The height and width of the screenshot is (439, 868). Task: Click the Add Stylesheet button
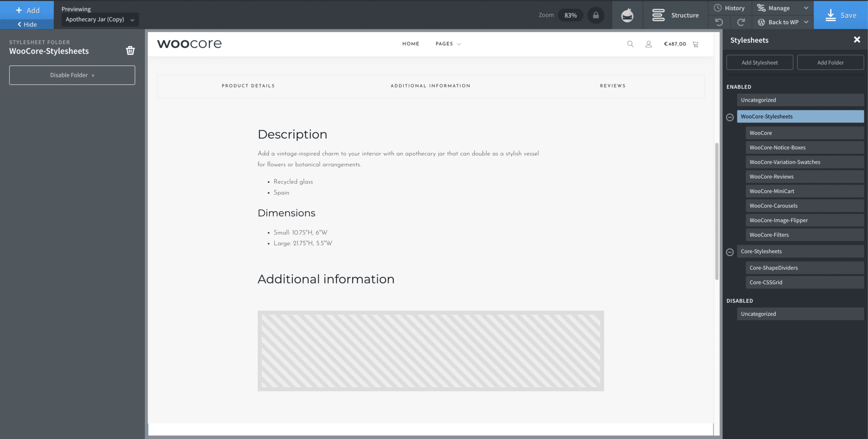click(x=759, y=62)
